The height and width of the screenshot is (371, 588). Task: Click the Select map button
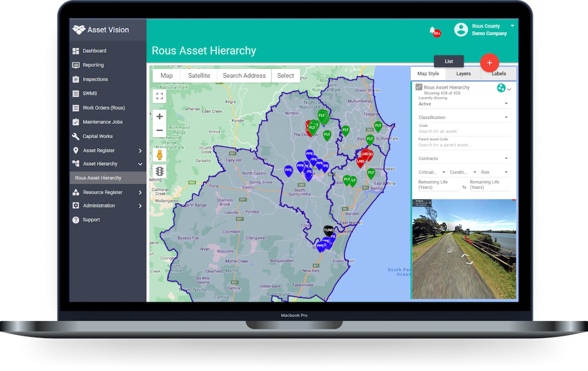[285, 75]
